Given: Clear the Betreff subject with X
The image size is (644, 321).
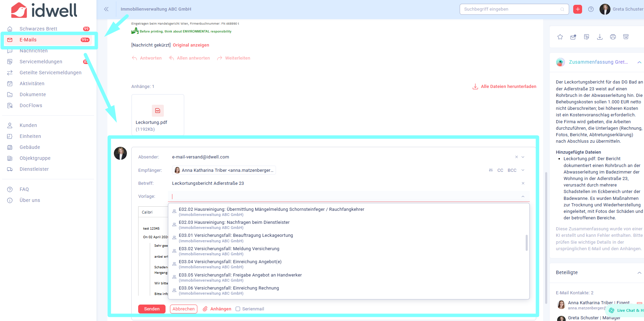Looking at the screenshot, I should point(523,183).
